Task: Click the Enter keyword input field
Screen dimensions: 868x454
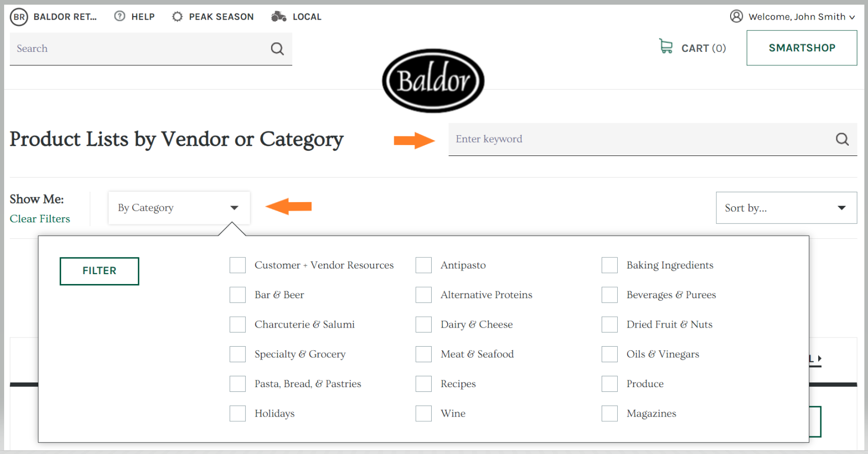Action: (x=640, y=139)
